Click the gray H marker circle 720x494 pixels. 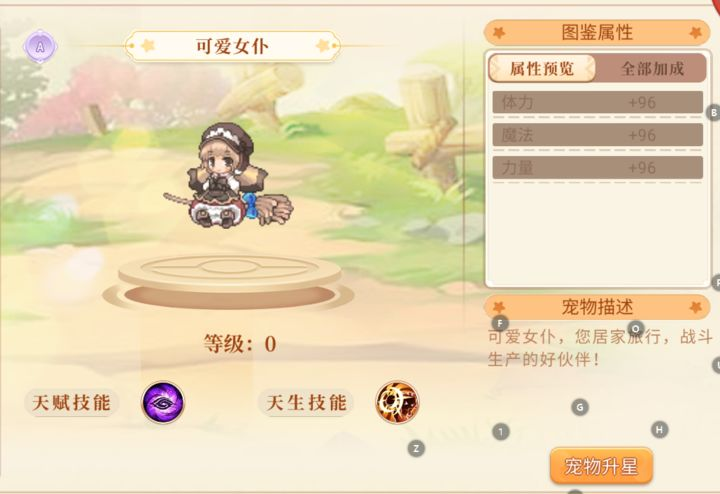[x=659, y=430]
